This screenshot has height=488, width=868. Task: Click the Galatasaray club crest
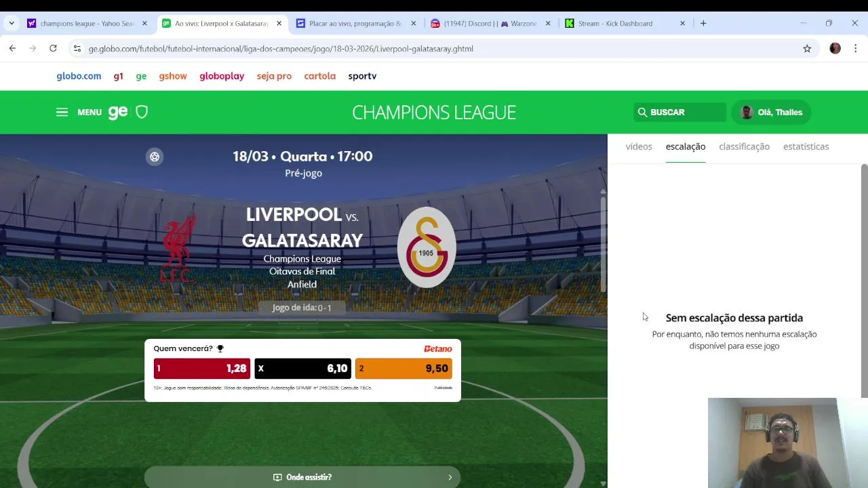point(427,247)
